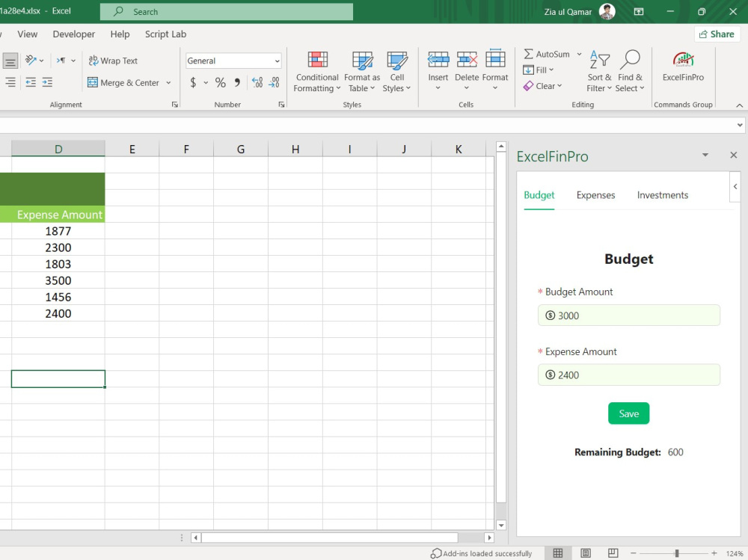Decrease decimal places
Image resolution: width=748 pixels, height=560 pixels.
point(274,82)
